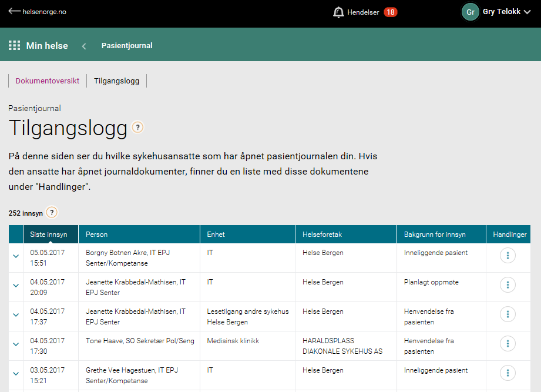Select the Tilgangslogg tab
This screenshot has height=392, width=541.
coord(117,81)
